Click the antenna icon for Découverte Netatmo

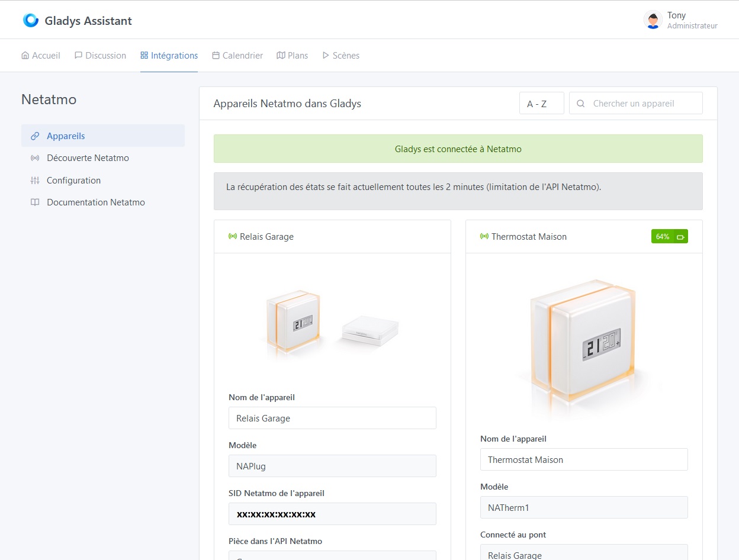point(34,158)
